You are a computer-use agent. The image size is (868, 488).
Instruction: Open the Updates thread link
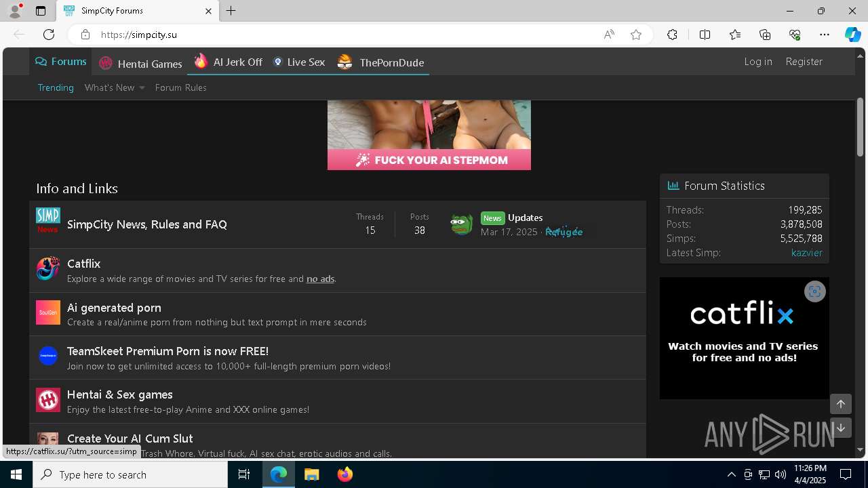pos(525,218)
